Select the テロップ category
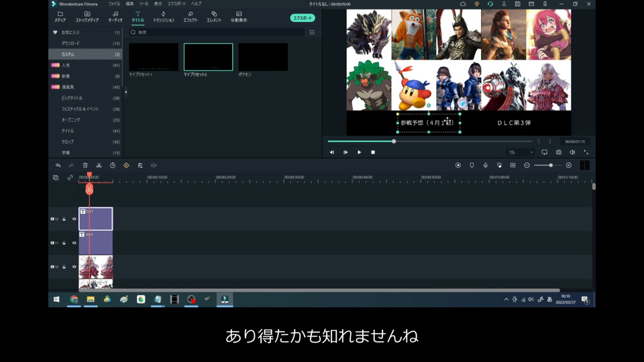Viewport: 644px width, 362px height. (85, 141)
